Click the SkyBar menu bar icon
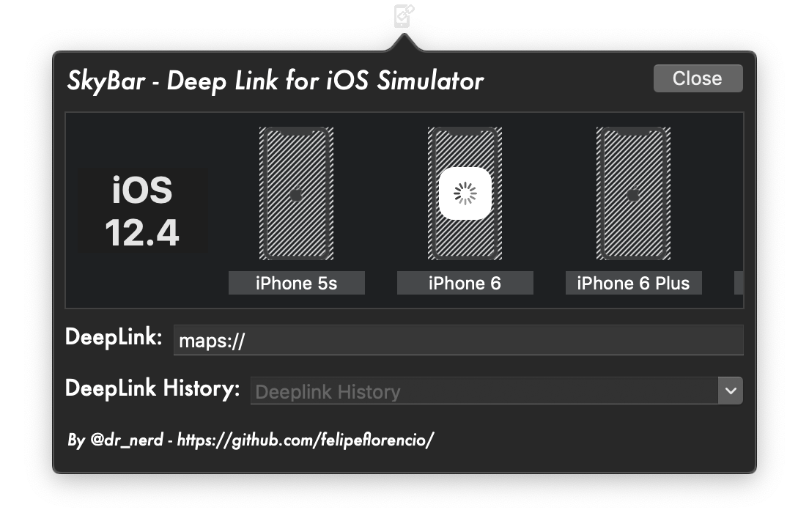 click(404, 15)
